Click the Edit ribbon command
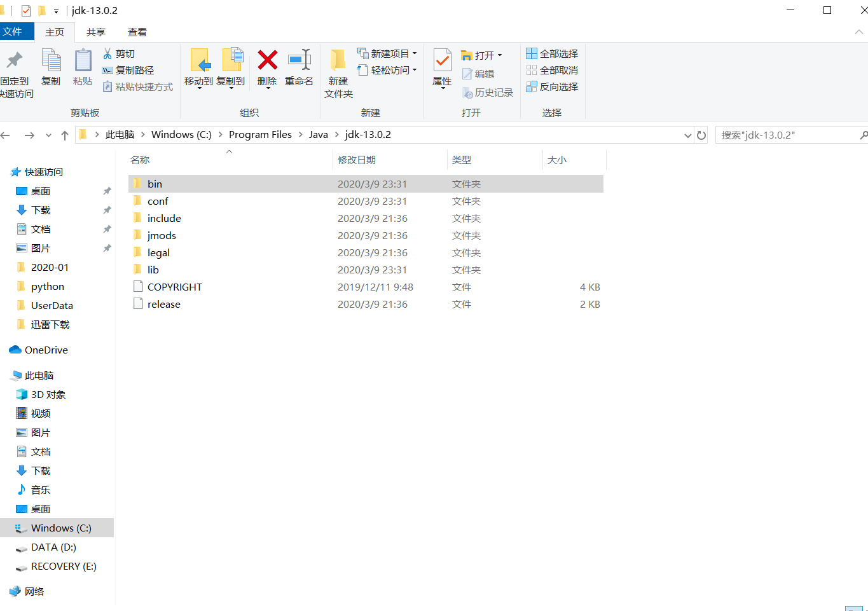This screenshot has height=611, width=868. (x=478, y=74)
